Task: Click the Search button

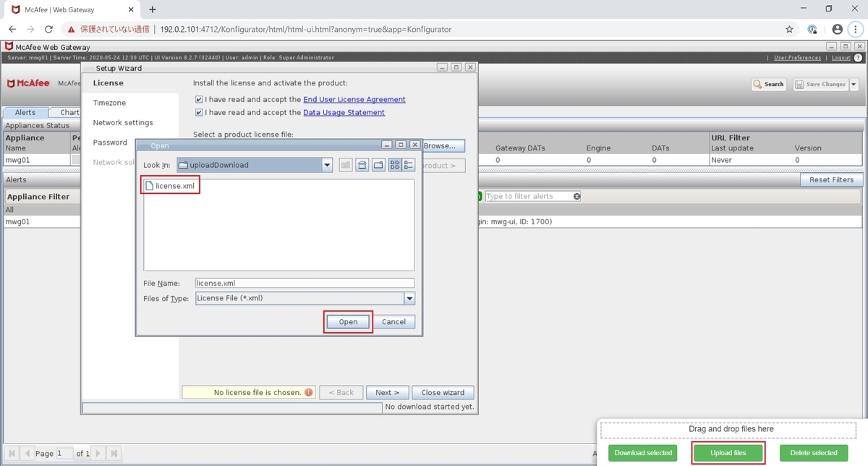Action: (769, 84)
